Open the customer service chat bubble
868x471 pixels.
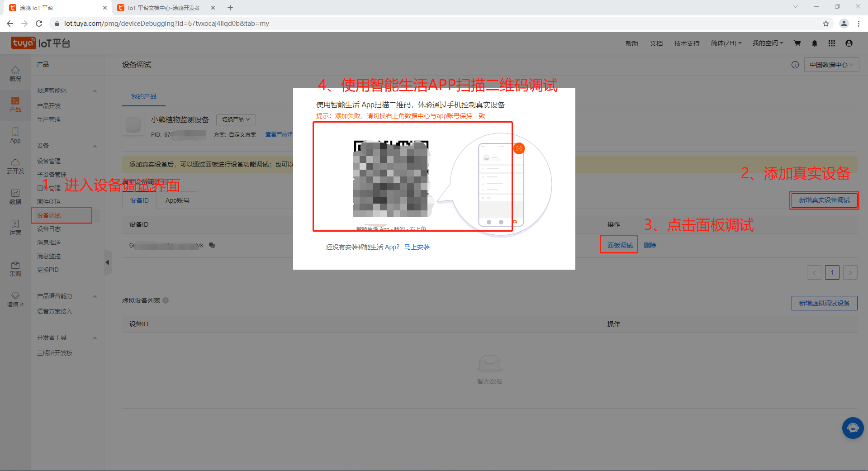pos(853,428)
